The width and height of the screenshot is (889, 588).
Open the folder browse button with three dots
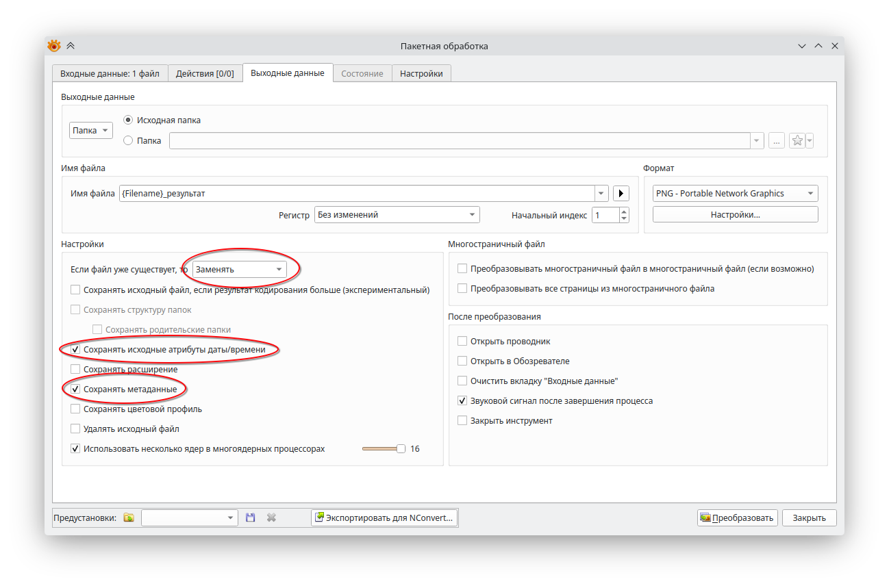[777, 140]
